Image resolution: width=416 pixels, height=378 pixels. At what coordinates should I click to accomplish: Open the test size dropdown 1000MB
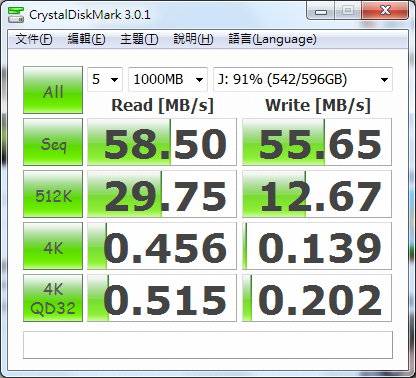click(168, 79)
